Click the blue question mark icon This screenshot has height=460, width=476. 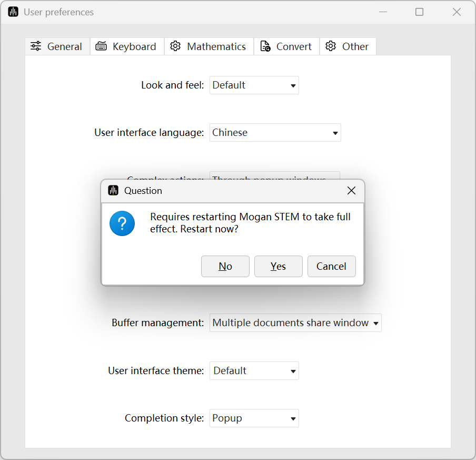(x=122, y=223)
